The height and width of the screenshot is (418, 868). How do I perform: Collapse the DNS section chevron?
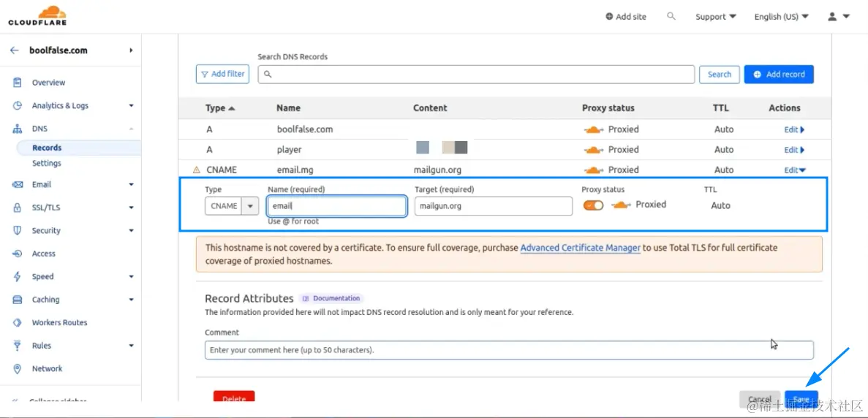click(131, 129)
